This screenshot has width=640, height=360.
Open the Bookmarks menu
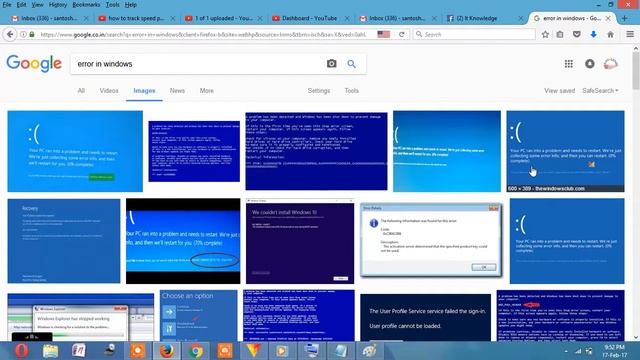[86, 5]
